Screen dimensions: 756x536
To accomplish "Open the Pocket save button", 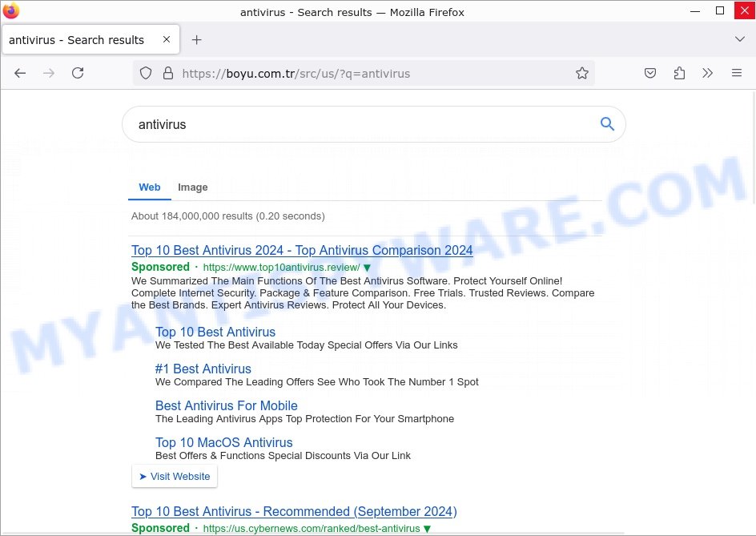I will (650, 74).
